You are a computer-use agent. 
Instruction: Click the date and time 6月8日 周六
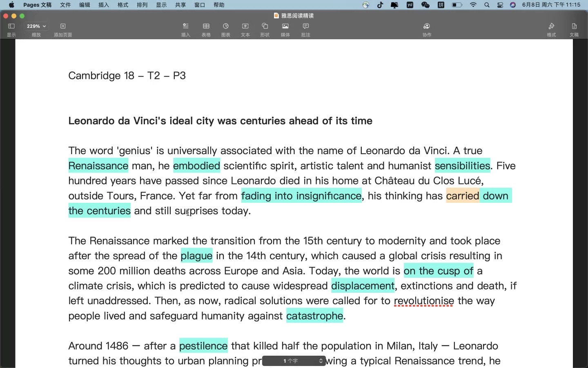[551, 5]
